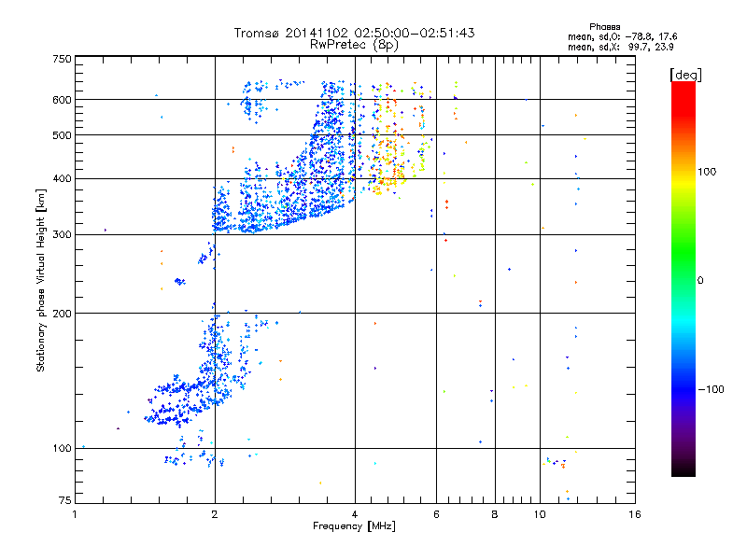
Task: Click the y-axis tick label '750'
Action: pos(62,59)
